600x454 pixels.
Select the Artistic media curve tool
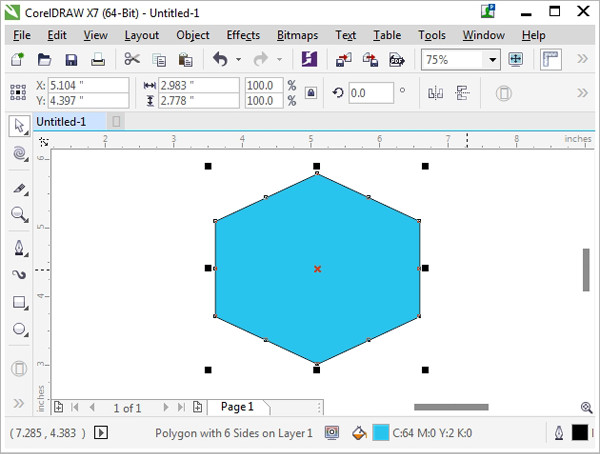point(19,274)
